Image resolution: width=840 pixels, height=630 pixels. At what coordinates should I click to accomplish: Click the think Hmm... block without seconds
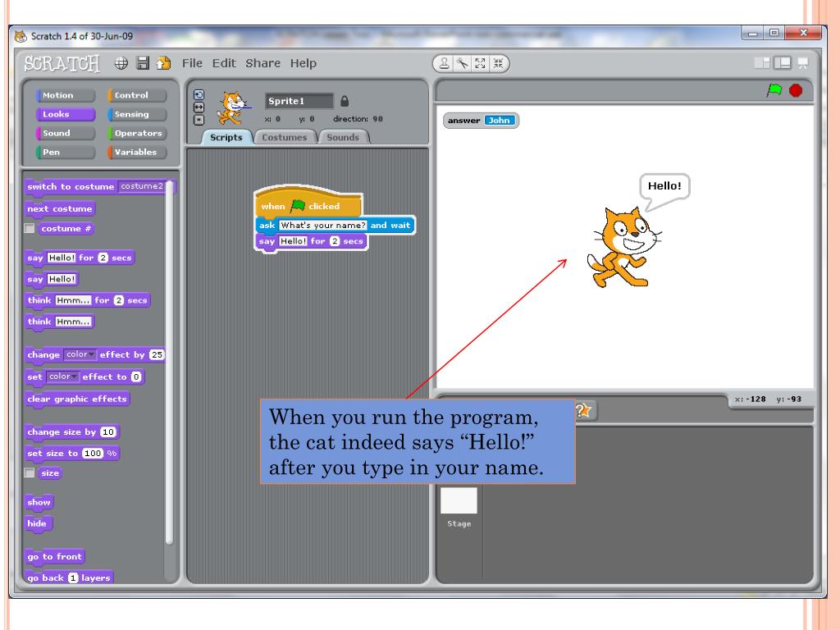coord(59,322)
